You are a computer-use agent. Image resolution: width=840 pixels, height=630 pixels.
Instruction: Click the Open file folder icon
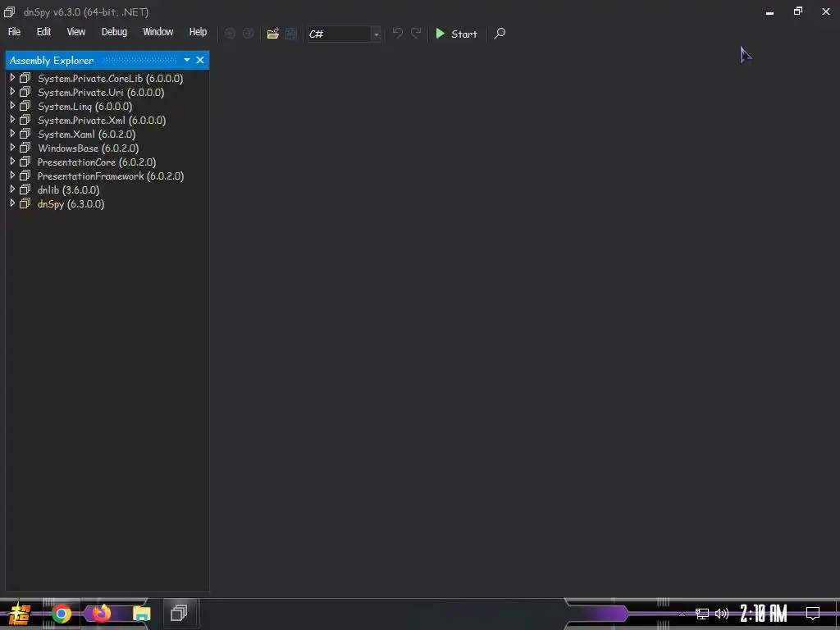click(272, 34)
